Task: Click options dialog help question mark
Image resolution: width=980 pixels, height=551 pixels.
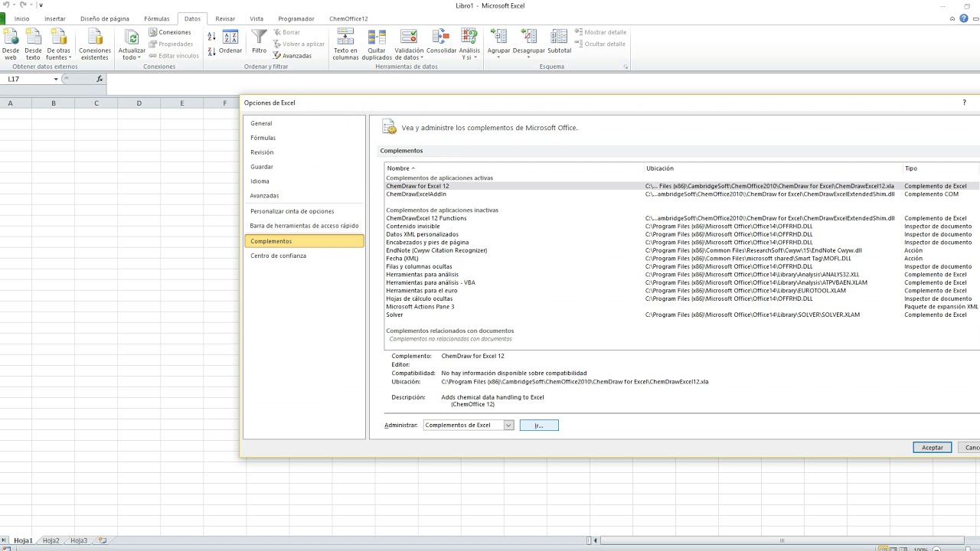Action: 964,103
